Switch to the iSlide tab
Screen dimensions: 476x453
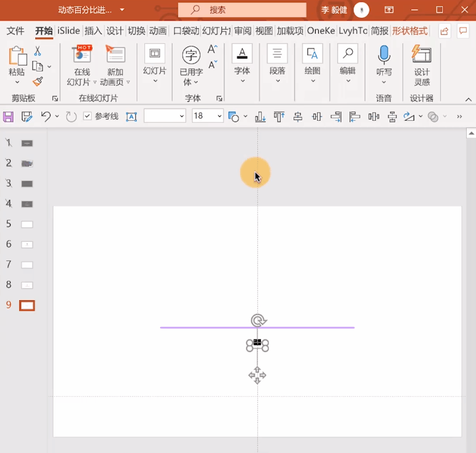tap(69, 31)
